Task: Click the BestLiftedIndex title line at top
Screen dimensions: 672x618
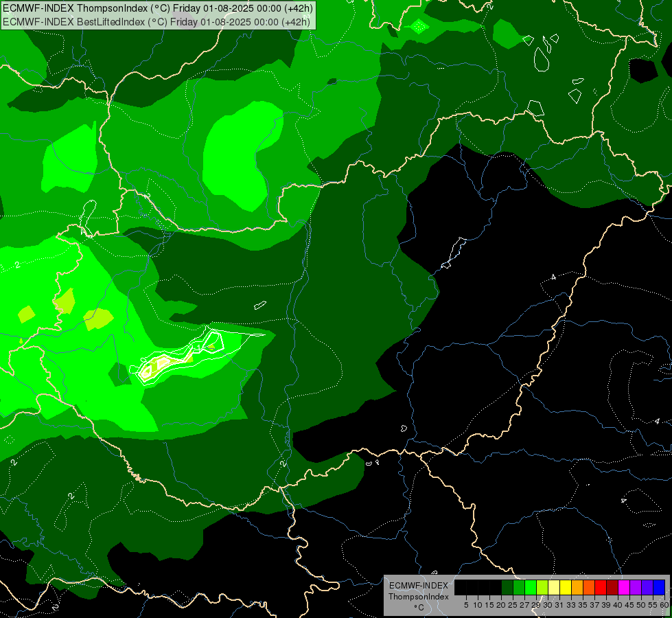Action: 156,22
